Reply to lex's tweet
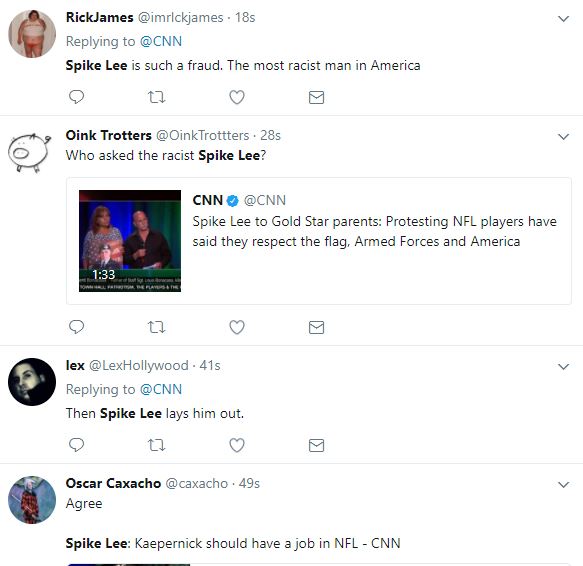This screenshot has width=583, height=566. tap(77, 445)
